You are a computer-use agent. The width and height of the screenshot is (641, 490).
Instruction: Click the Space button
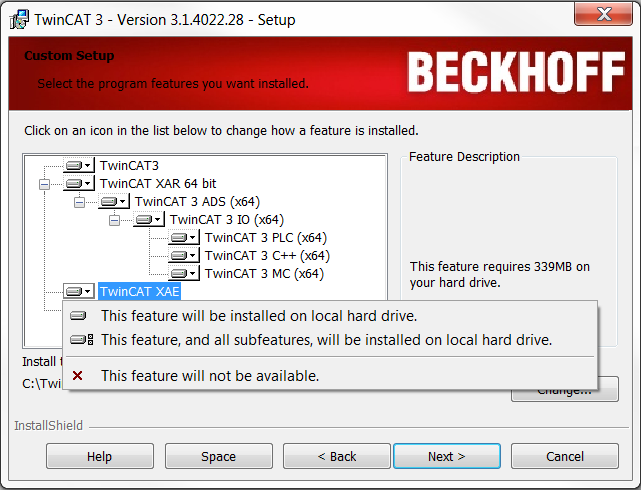pos(219,456)
